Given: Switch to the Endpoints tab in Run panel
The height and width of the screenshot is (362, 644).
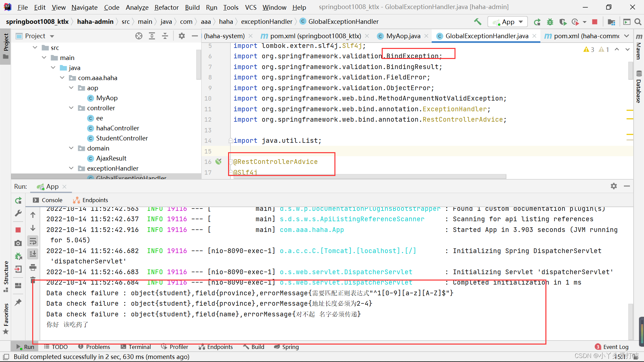Looking at the screenshot, I should pos(91,200).
